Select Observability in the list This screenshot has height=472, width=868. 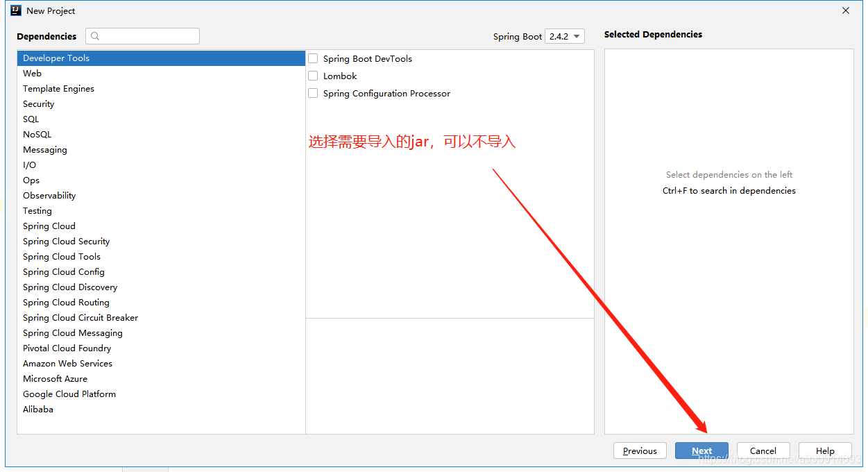161,196
